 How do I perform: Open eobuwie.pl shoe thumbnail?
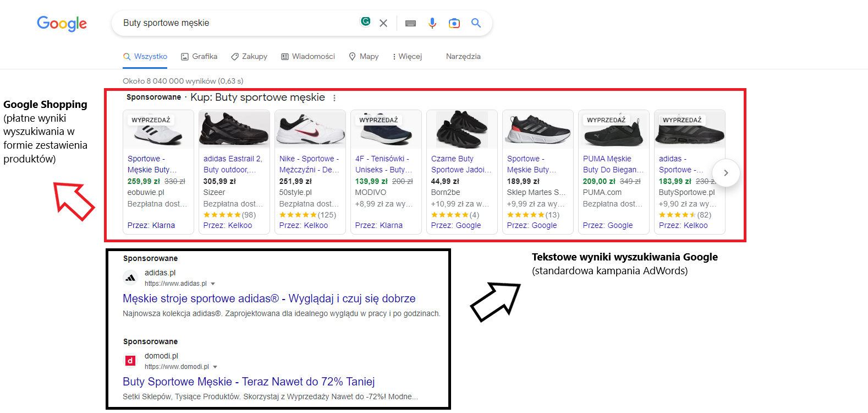[158, 130]
